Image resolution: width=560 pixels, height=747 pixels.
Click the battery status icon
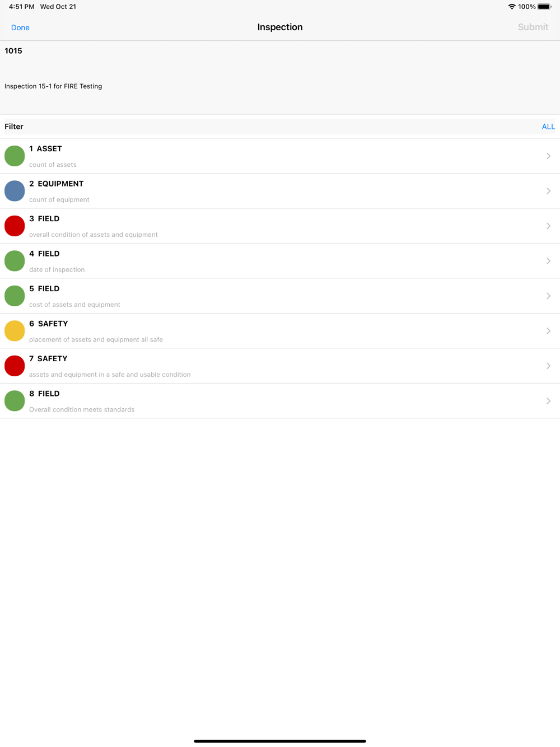pos(544,7)
